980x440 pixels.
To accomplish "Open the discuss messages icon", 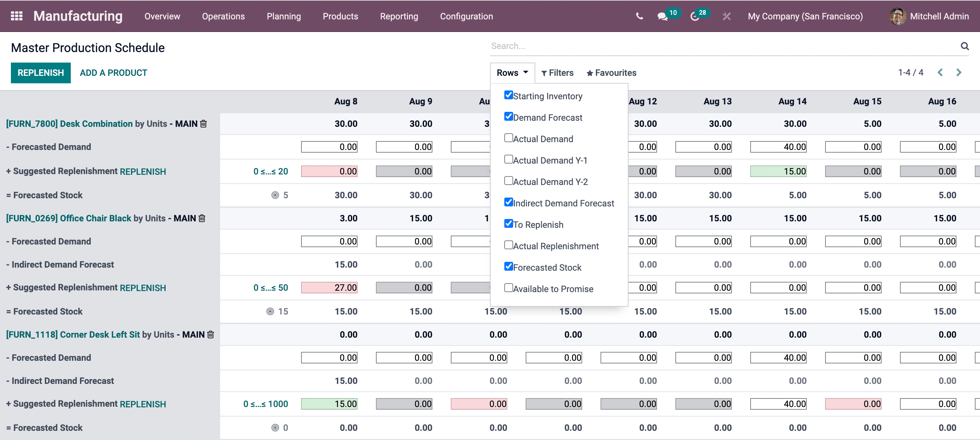I will pos(662,16).
